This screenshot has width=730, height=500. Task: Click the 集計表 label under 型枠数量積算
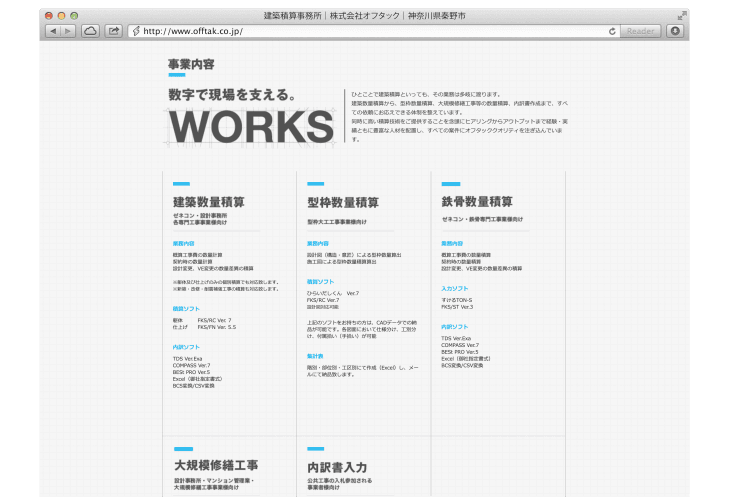(315, 356)
